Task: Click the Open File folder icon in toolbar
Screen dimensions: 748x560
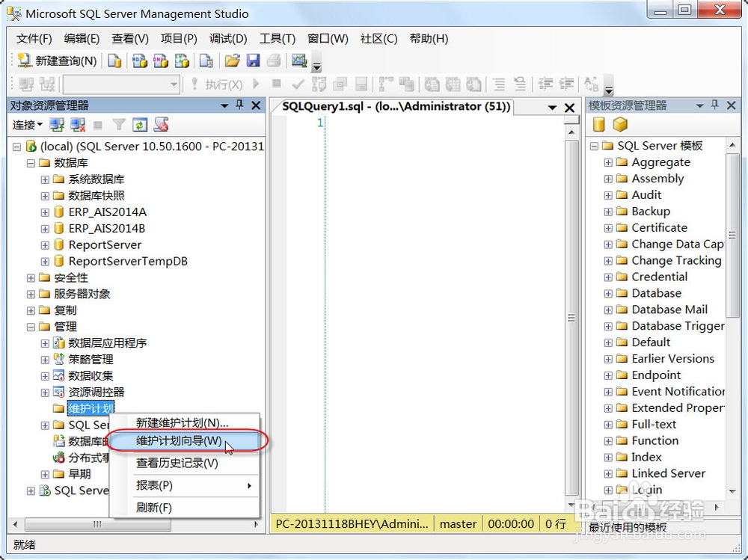Action: tap(233, 61)
